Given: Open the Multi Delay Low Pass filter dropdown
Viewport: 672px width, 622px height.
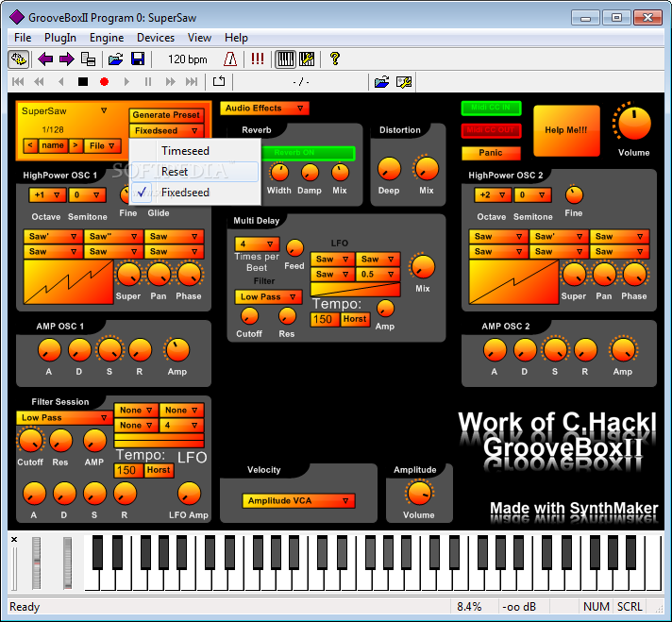Looking at the screenshot, I should [268, 296].
